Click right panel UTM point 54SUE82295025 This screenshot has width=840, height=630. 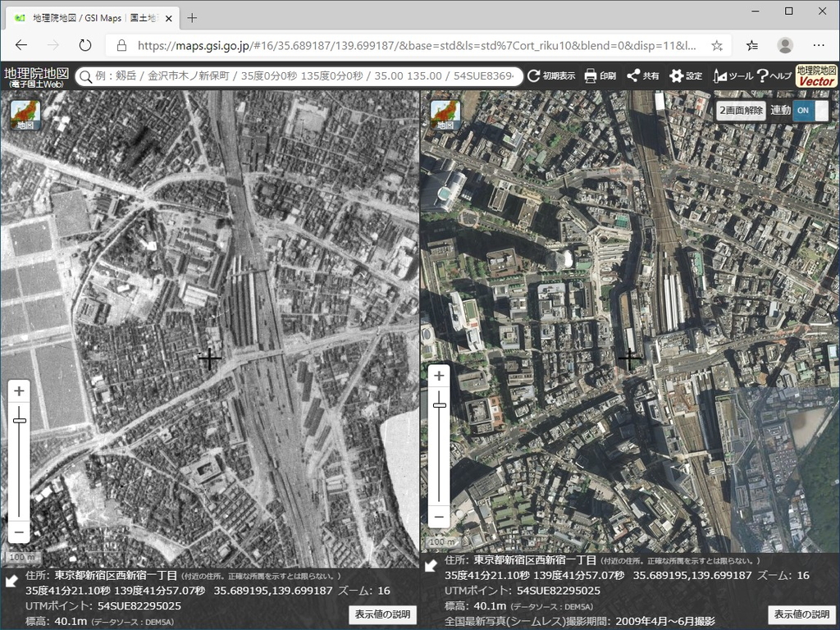click(559, 591)
